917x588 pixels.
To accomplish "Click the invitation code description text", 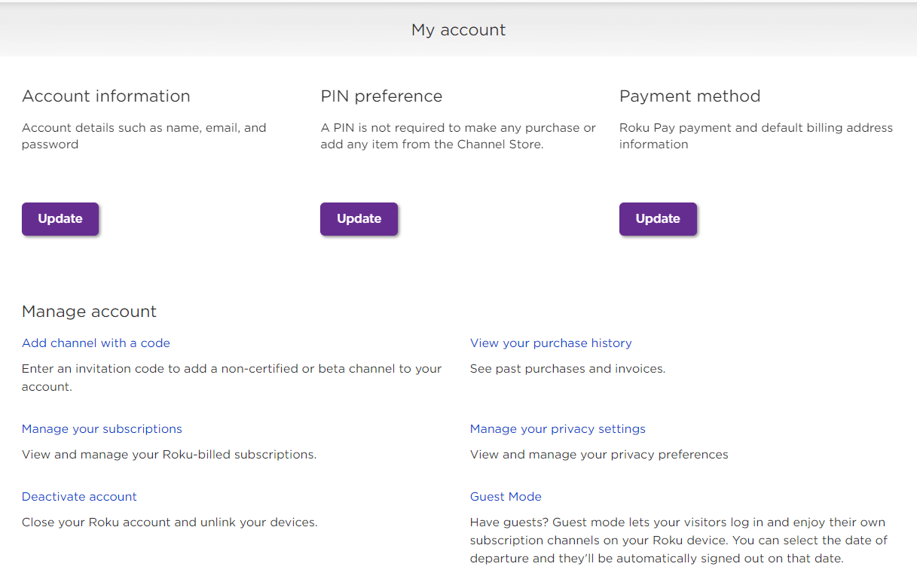I will point(231,377).
